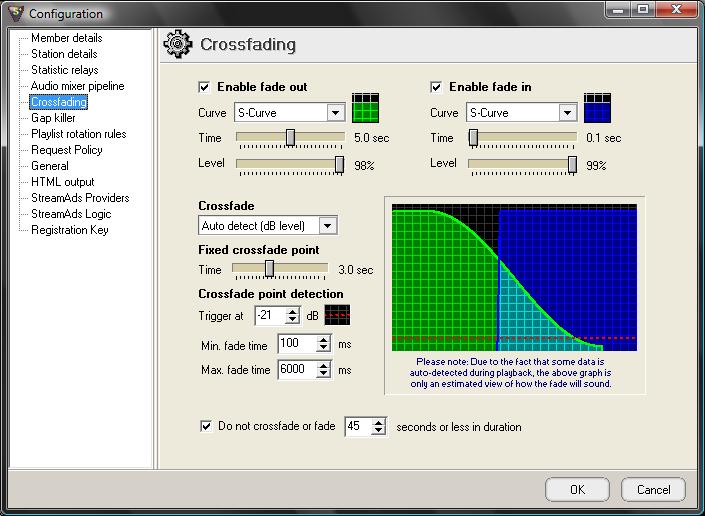
Task: Click into the Trigger at dB field
Action: [x=271, y=315]
